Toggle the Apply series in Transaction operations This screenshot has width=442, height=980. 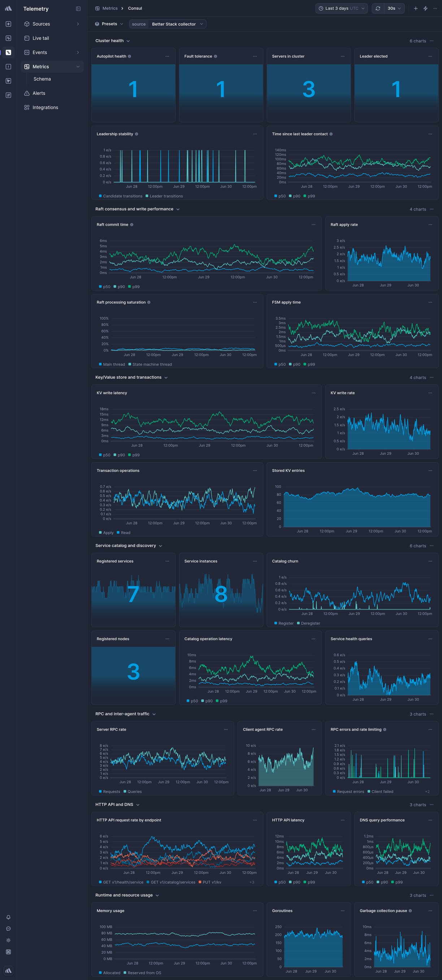pos(106,532)
